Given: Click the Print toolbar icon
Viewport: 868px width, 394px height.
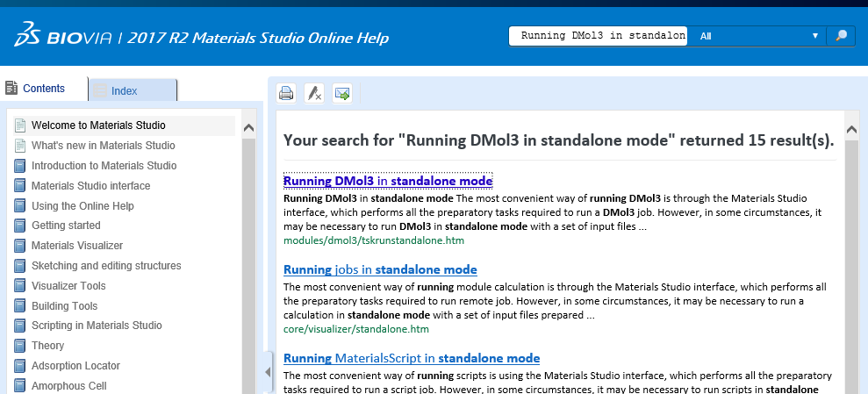Looking at the screenshot, I should point(286,93).
